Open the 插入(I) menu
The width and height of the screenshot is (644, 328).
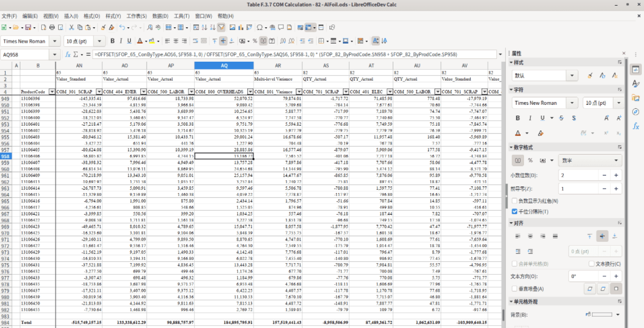coord(71,16)
